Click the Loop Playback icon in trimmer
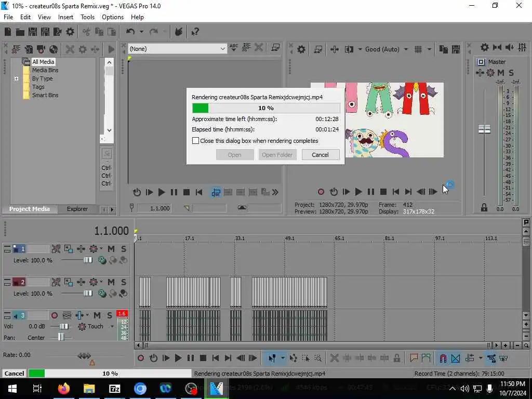Viewport: 532px width, 399px height. coord(137,193)
